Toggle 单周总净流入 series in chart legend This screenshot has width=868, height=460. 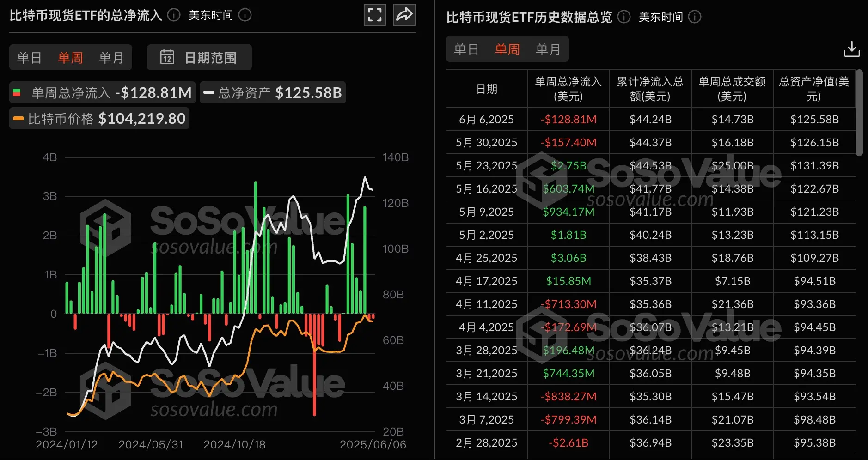pos(103,92)
